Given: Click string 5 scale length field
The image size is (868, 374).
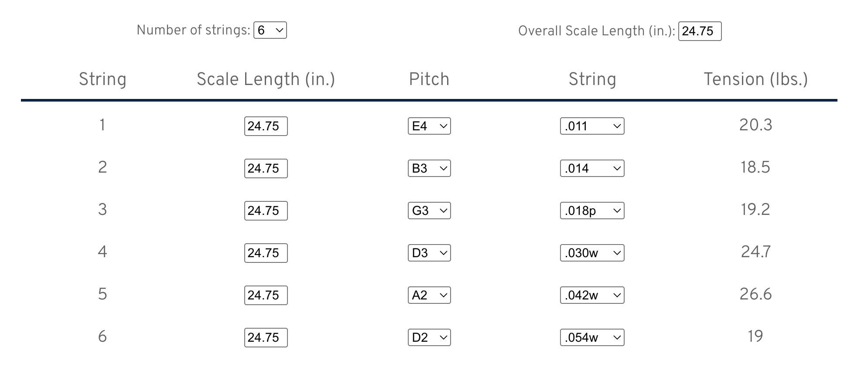Looking at the screenshot, I should [266, 296].
